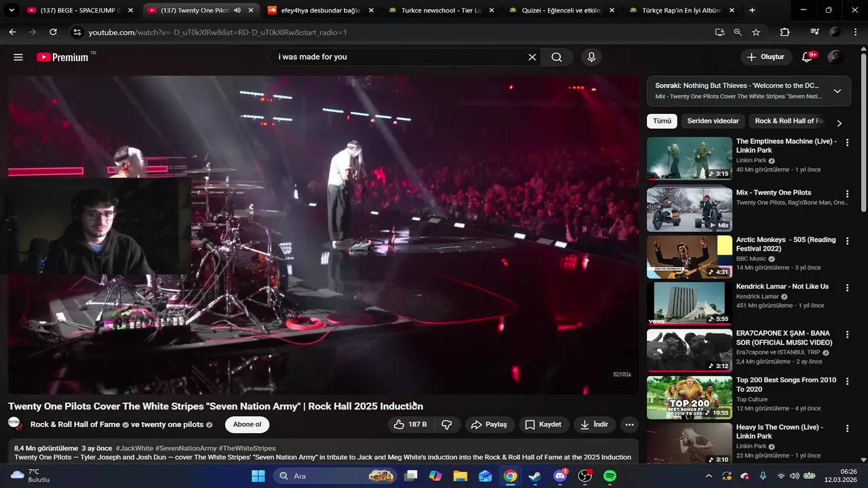Open #SevenNationArmy hashtag link
The width and height of the screenshot is (868, 488).
click(x=186, y=448)
